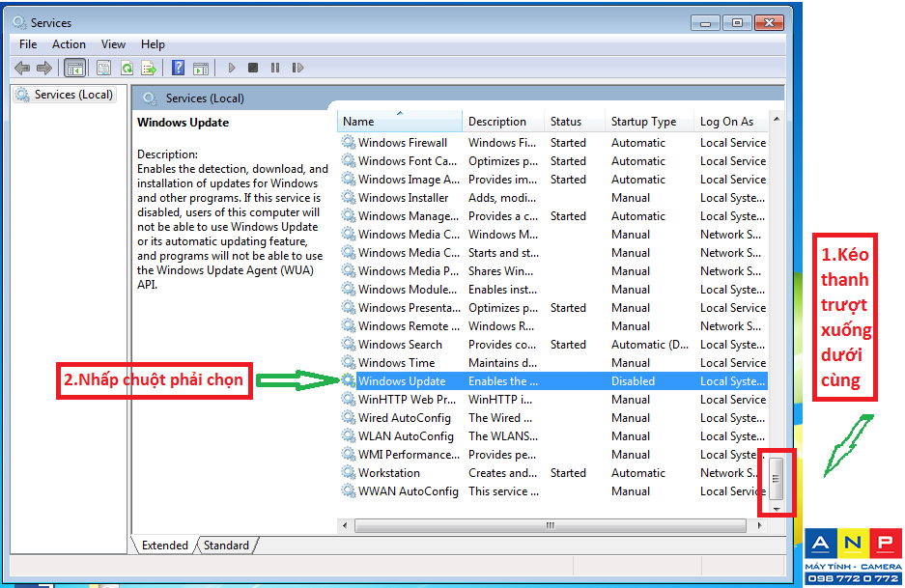Click gear icon beside Workstation

pyautogui.click(x=348, y=472)
